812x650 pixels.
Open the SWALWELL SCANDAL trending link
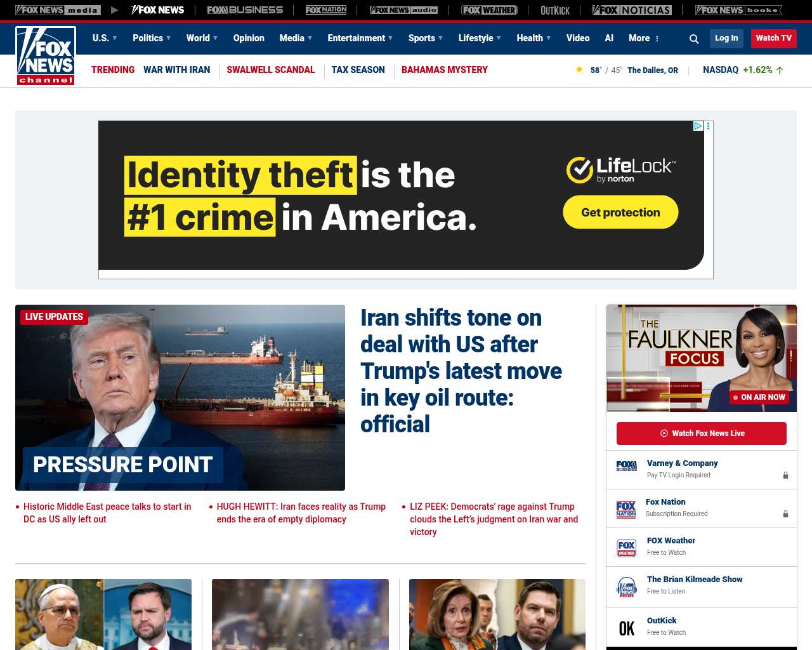[271, 70]
